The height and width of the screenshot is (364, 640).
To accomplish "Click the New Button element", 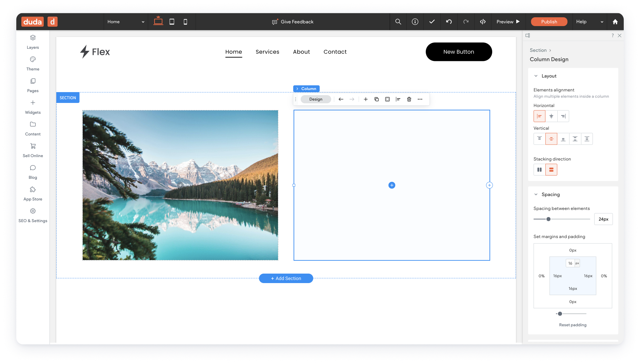I will click(x=459, y=52).
